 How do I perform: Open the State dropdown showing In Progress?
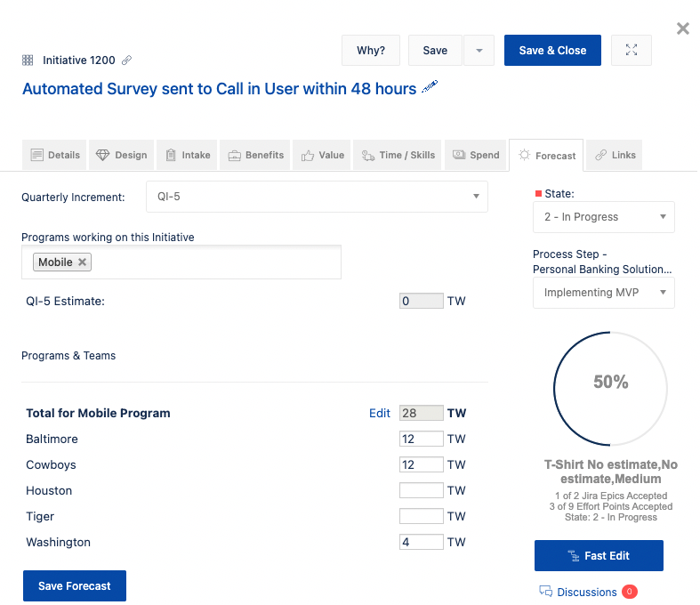pos(604,217)
